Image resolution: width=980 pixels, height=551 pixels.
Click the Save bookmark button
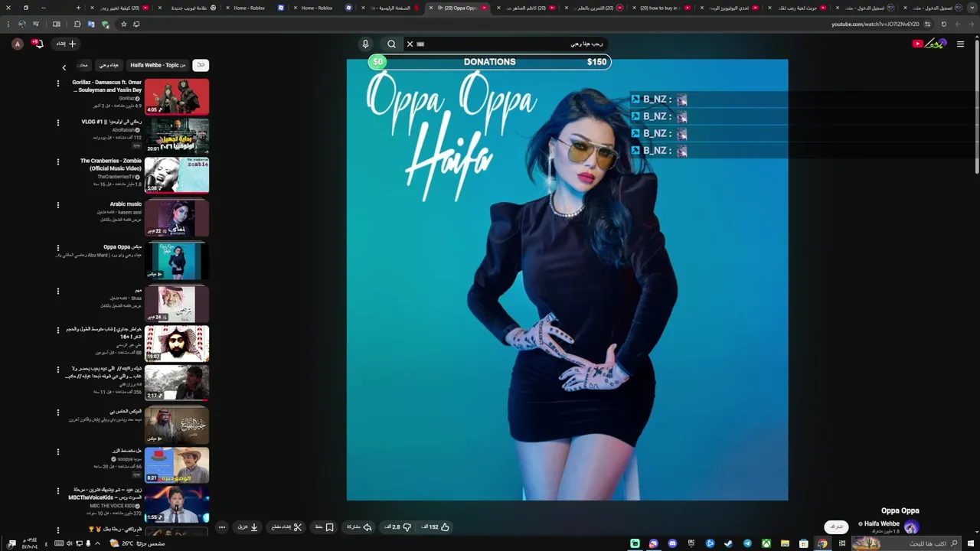[324, 527]
